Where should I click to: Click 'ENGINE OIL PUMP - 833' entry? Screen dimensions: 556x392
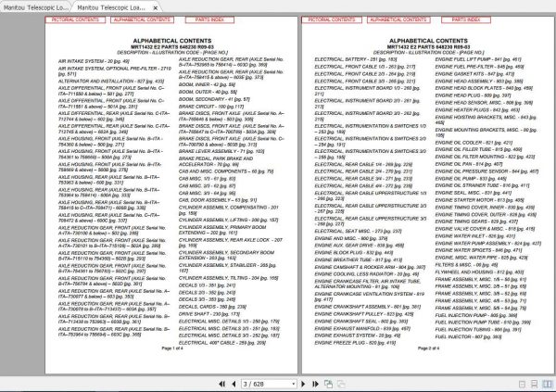[x=472, y=179]
